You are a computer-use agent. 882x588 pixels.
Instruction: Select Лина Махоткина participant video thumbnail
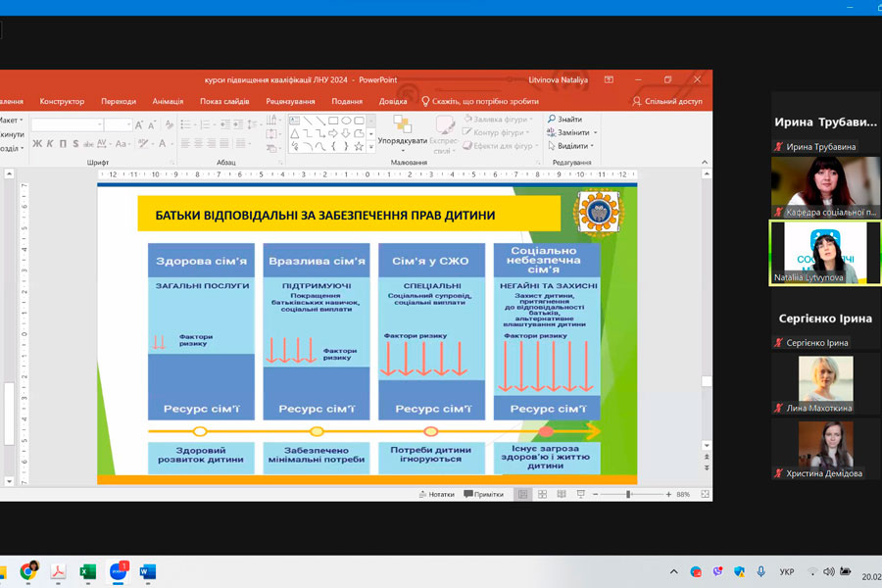coord(825,380)
